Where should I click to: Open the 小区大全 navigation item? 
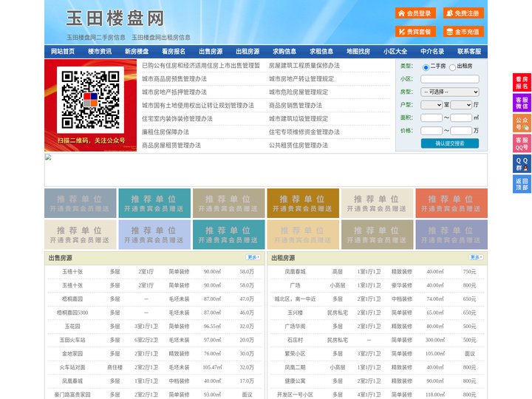pos(395,52)
